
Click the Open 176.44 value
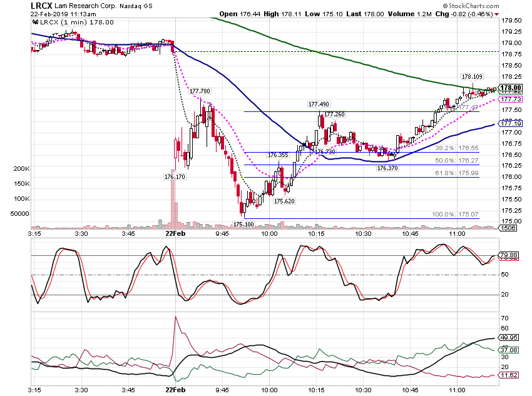[x=240, y=14]
